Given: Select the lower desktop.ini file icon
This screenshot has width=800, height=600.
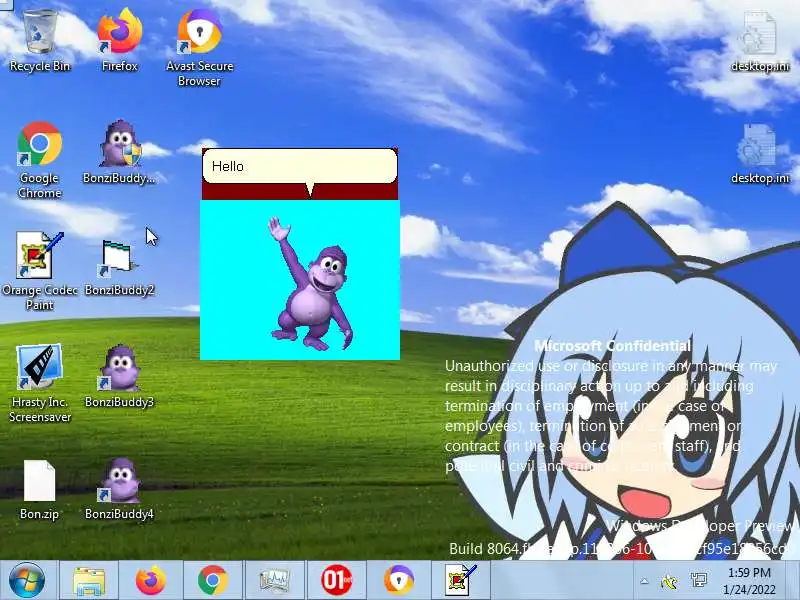Looking at the screenshot, I should tap(760, 154).
